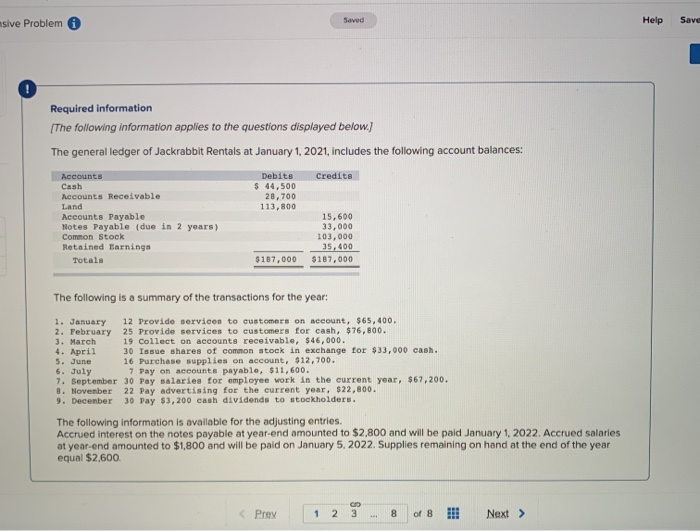Click the $ 44,500 Cash debit value

tap(275, 186)
